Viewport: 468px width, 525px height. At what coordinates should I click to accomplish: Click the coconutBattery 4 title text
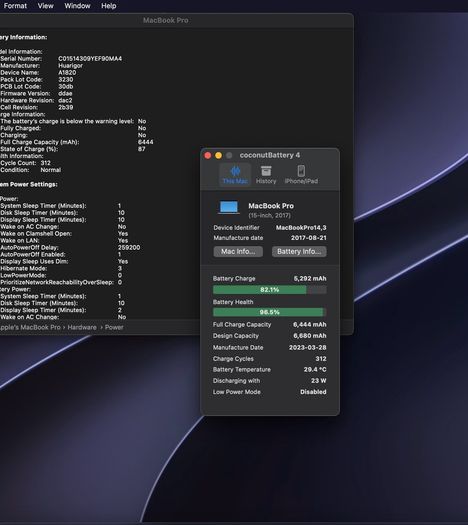coord(270,155)
